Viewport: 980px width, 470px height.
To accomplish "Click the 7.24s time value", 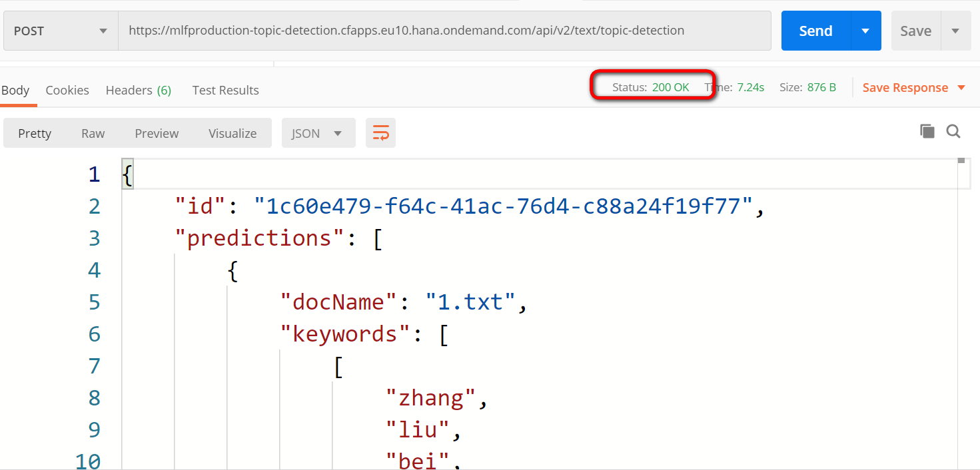I will coord(751,87).
